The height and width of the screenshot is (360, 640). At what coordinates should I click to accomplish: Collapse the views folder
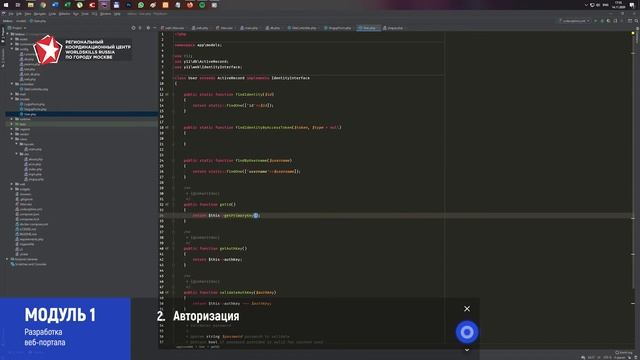(x=12, y=139)
